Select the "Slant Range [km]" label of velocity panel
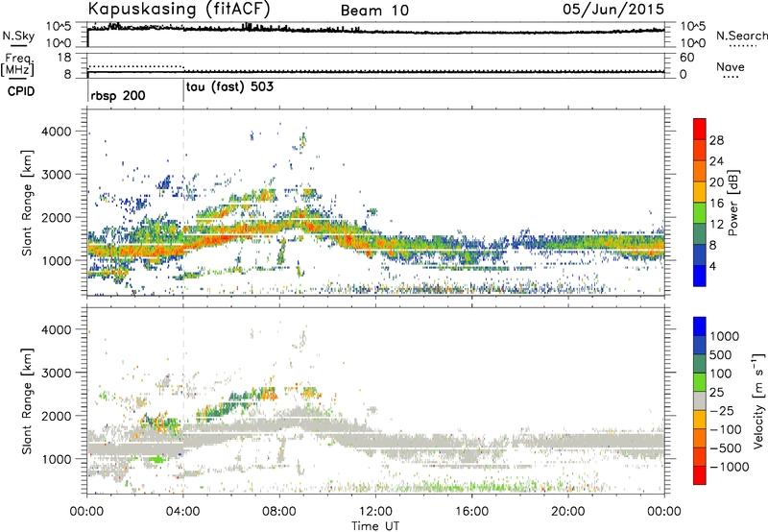This screenshot has width=768, height=532. click(x=28, y=401)
